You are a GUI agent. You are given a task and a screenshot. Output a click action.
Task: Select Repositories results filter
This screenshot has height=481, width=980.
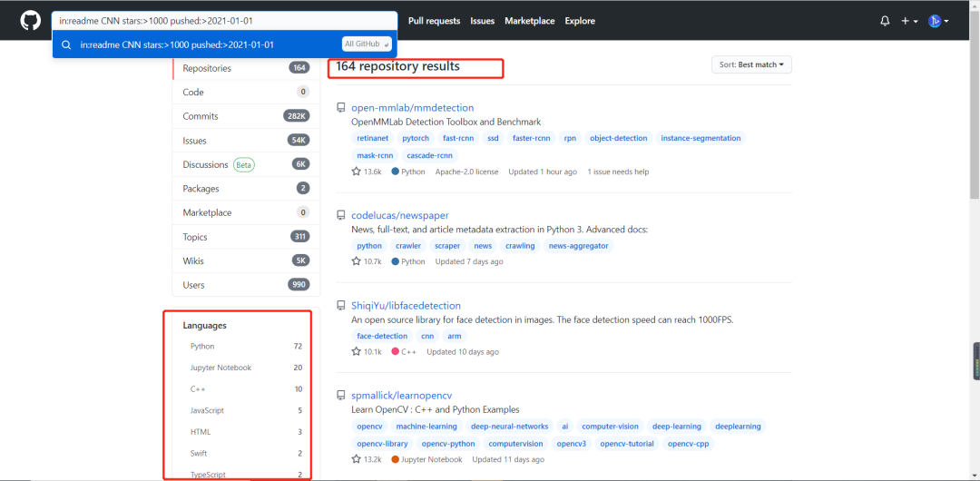click(246, 68)
